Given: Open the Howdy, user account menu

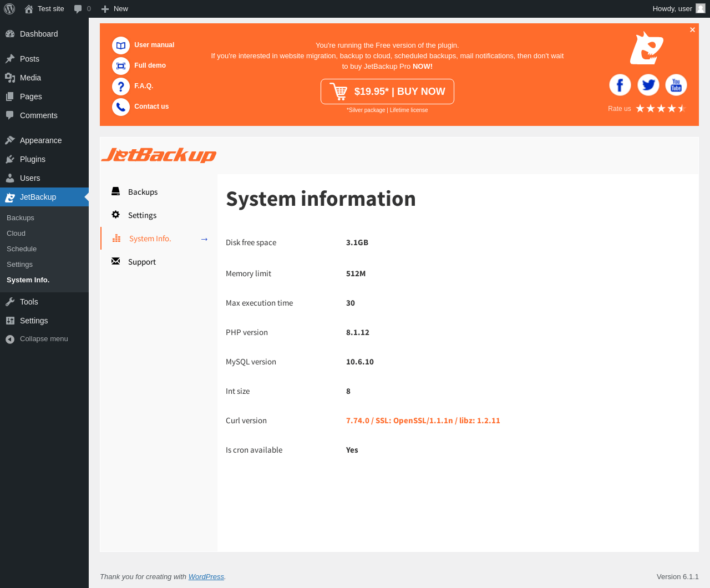Looking at the screenshot, I should tap(678, 9).
